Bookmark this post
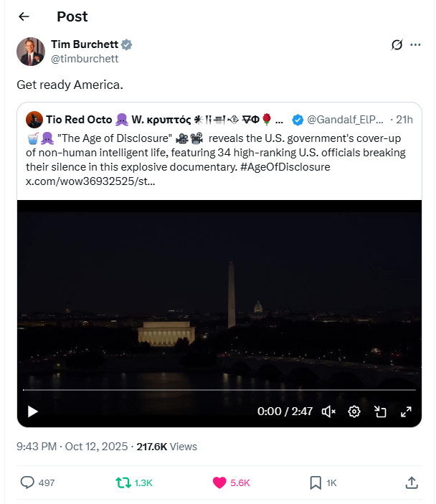The height and width of the screenshot is (504, 436). point(316,482)
